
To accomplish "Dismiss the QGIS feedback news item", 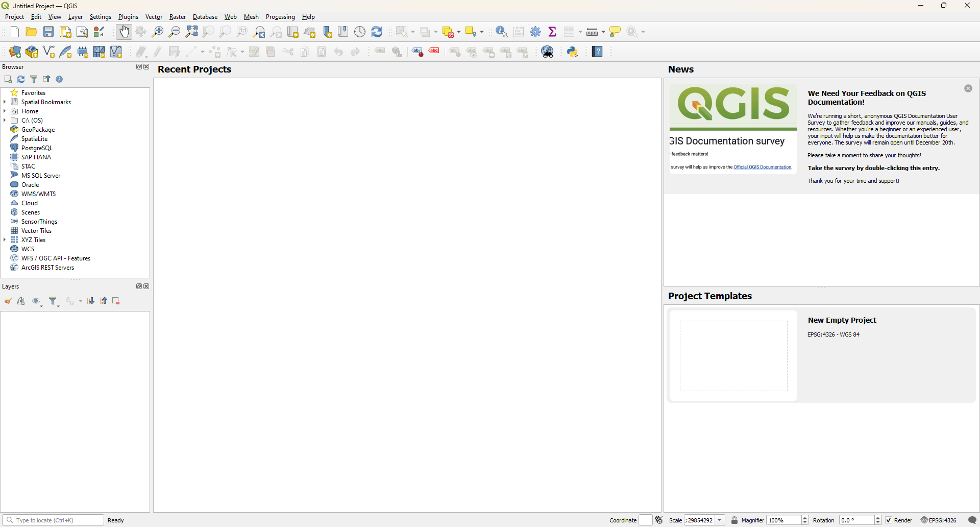I will click(968, 89).
